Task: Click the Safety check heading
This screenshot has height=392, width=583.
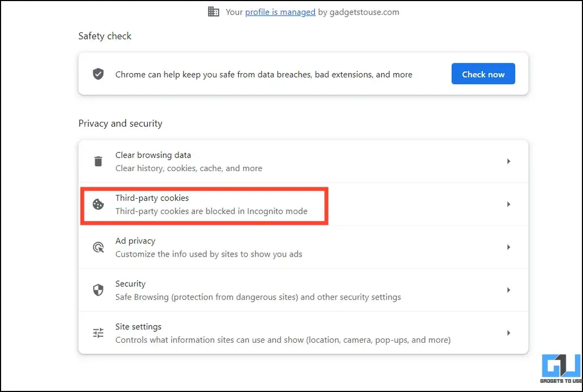Action: coord(105,36)
